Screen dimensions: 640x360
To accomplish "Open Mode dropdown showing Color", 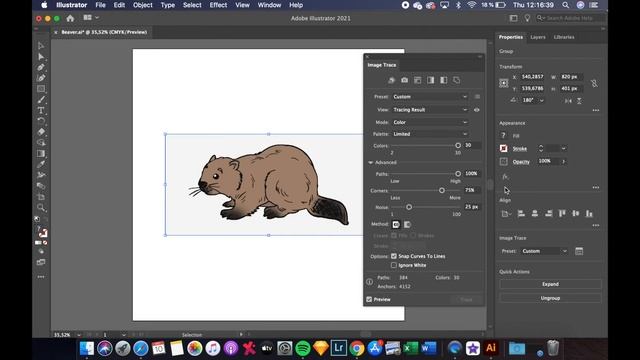I will pos(430,122).
